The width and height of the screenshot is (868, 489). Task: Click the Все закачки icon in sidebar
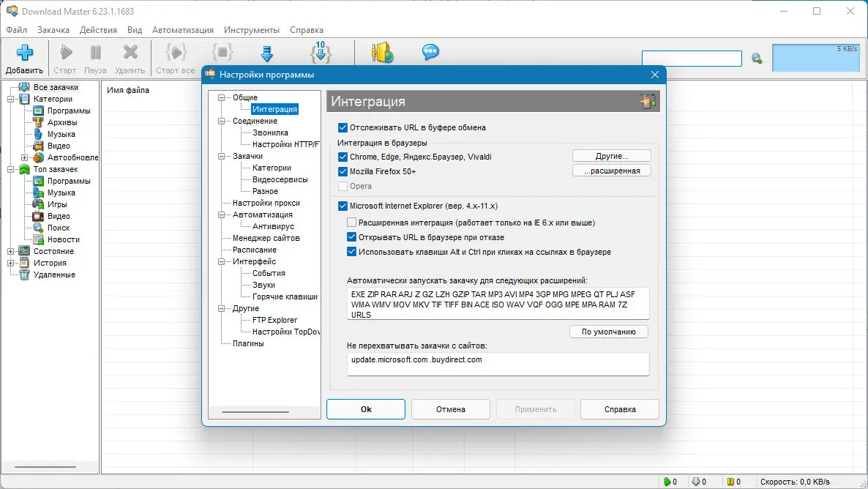click(x=24, y=87)
